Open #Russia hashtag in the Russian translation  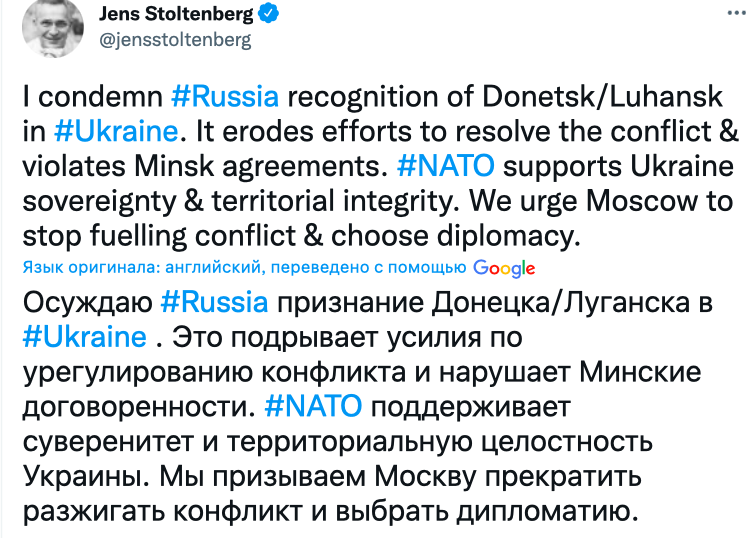pyautogui.click(x=214, y=301)
